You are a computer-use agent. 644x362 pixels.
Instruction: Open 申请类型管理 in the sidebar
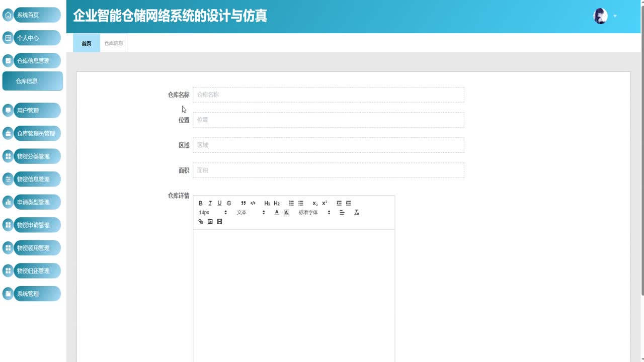pos(38,202)
